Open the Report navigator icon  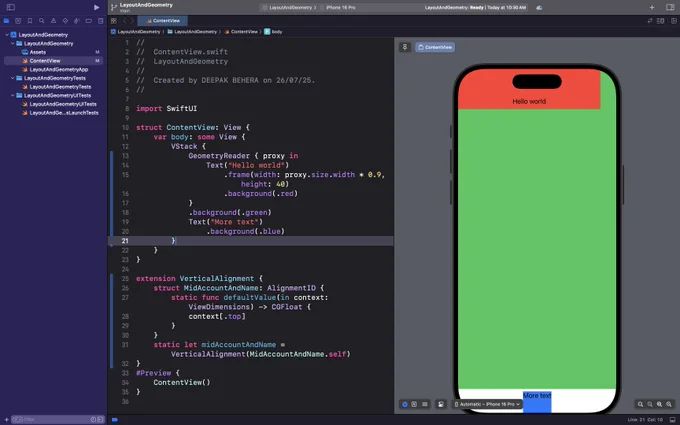click(x=101, y=20)
